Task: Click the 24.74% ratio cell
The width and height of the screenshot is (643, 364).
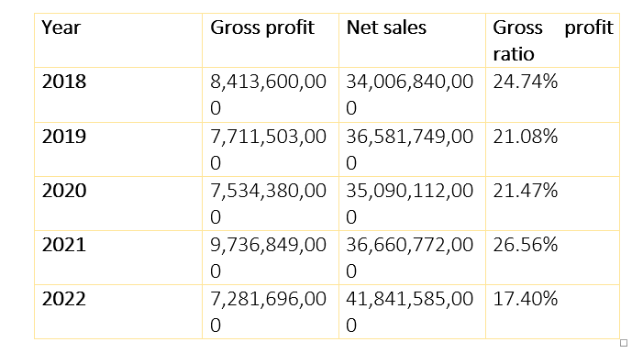Action: point(553,94)
